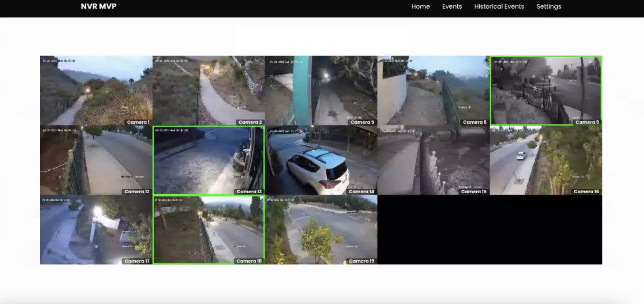Go to the Events page

(x=452, y=7)
